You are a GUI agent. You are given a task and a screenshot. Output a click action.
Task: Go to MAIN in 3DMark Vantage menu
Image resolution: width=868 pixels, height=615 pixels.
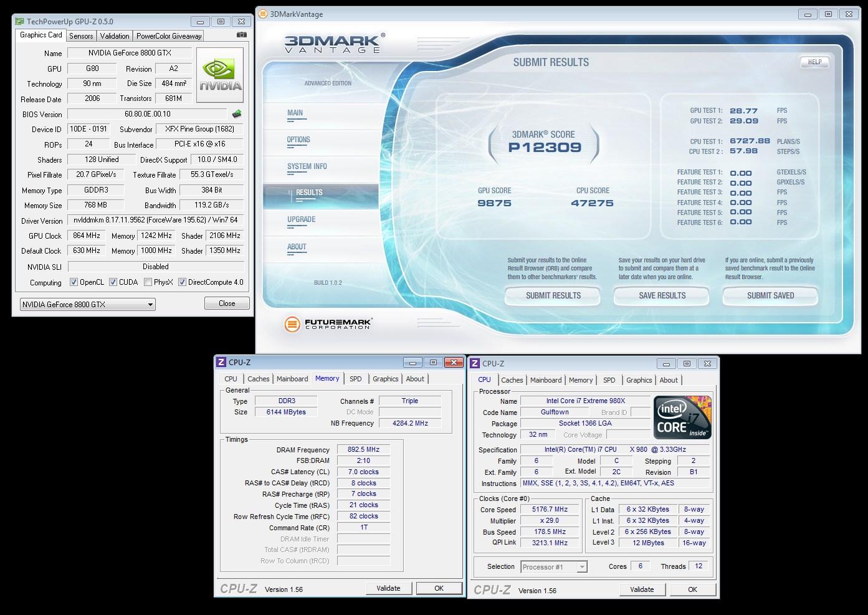pos(295,113)
